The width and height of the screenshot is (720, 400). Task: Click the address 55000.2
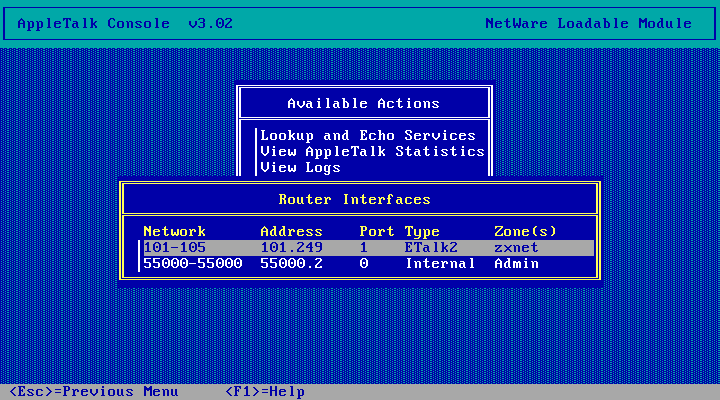tap(291, 264)
